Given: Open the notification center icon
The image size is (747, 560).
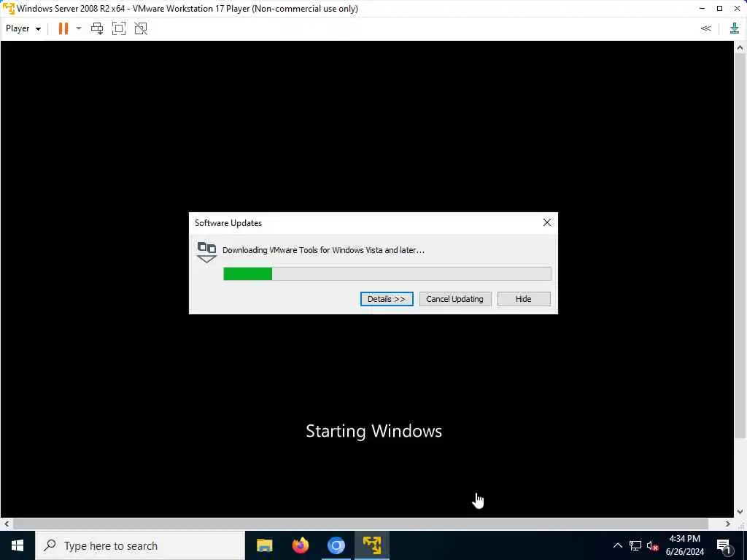Looking at the screenshot, I should coord(725,545).
